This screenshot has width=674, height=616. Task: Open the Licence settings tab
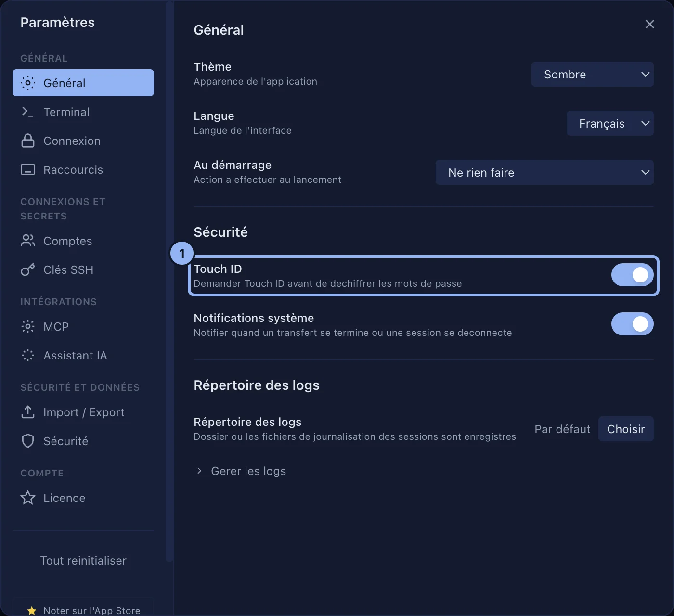click(83, 498)
